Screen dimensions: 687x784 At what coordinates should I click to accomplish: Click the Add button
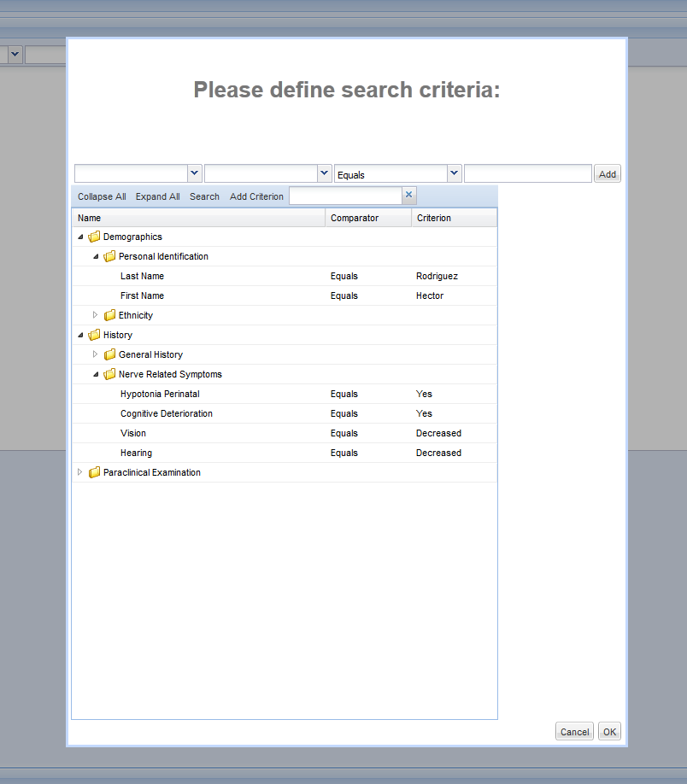tap(607, 174)
